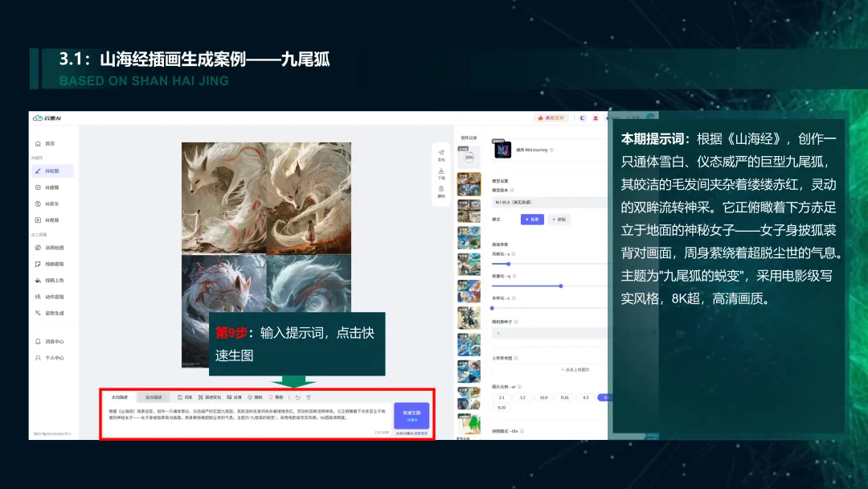Open the top-left generated fox image
The width and height of the screenshot is (868, 489).
click(223, 198)
